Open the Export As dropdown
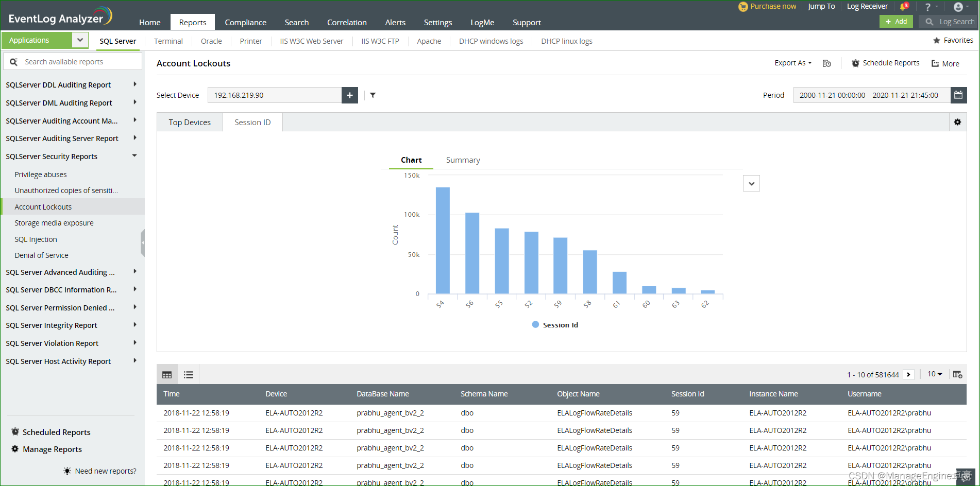The height and width of the screenshot is (486, 980). (793, 63)
